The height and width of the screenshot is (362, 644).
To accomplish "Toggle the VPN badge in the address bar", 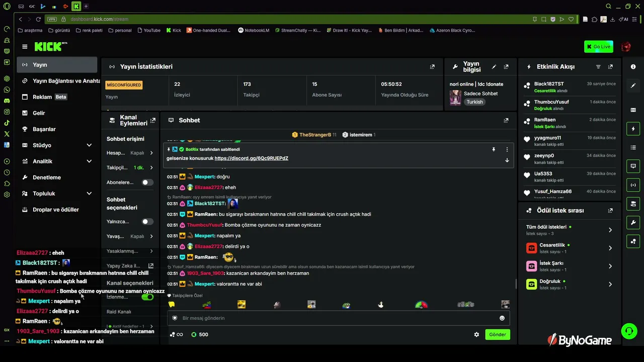I will (52, 19).
